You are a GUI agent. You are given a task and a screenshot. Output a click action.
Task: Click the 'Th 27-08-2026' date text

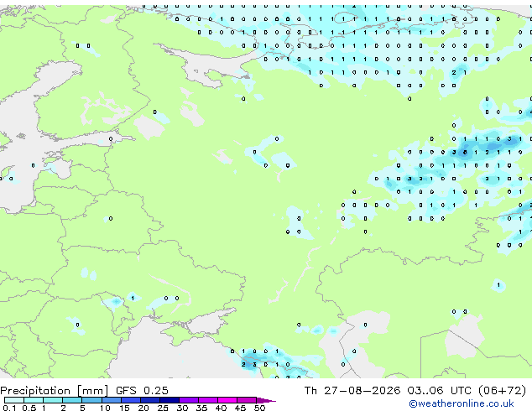pos(352,391)
